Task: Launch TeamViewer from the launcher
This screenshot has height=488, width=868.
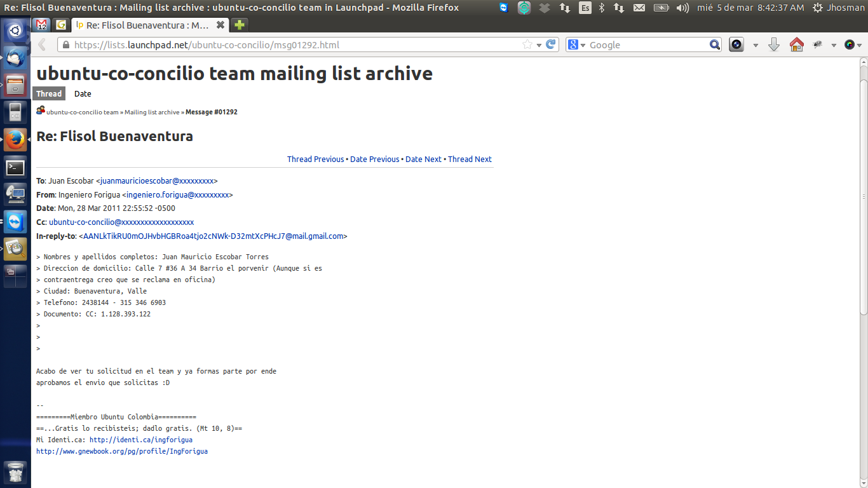Action: (x=15, y=222)
